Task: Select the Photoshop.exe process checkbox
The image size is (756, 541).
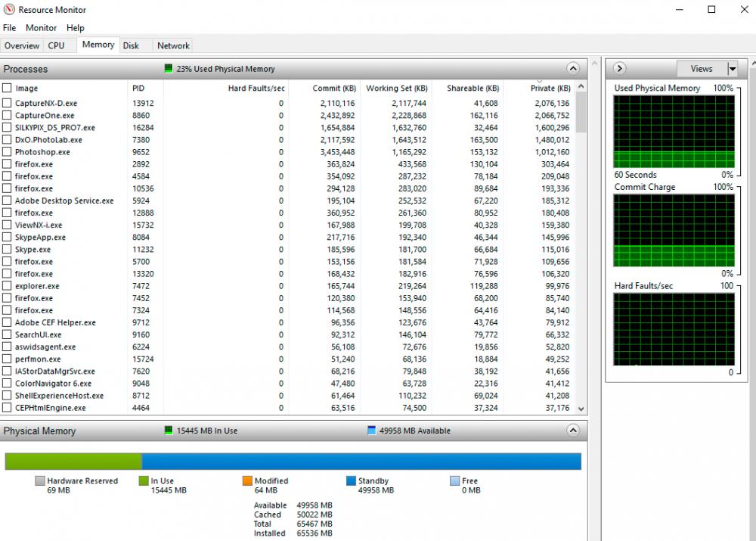Action: click(x=7, y=151)
